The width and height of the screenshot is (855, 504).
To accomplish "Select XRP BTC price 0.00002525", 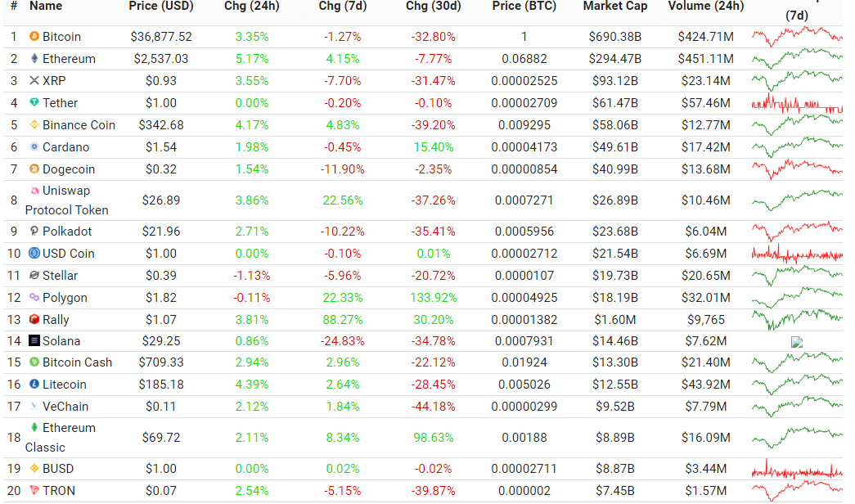I will click(x=524, y=81).
